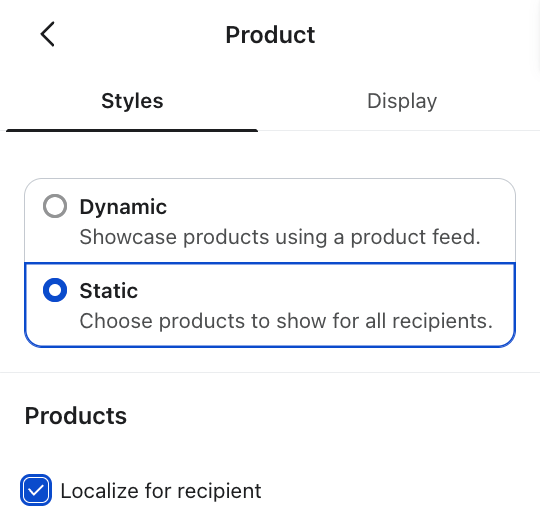Viewport: 540px width, 526px height.
Task: Click 'Showcase products using a product feed' description
Action: tap(280, 237)
